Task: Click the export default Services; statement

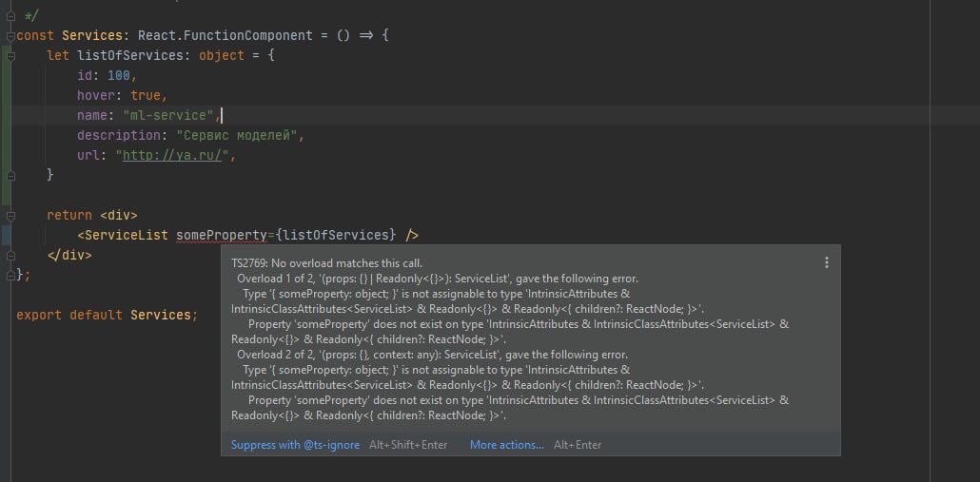Action: [107, 316]
